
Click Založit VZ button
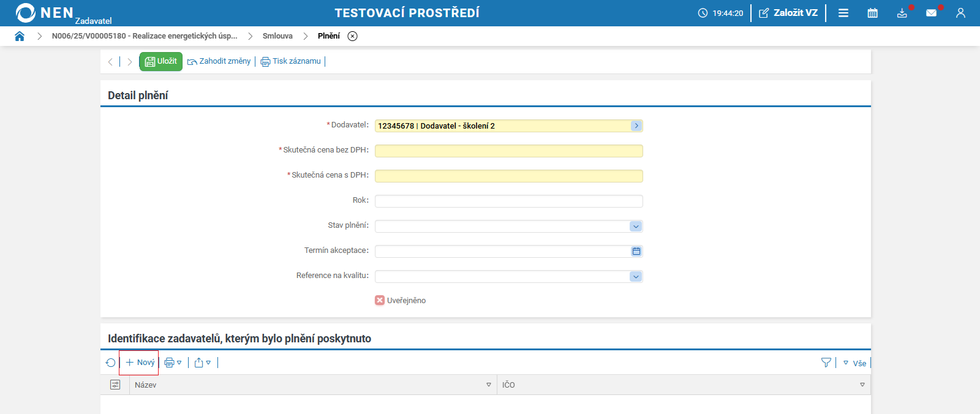click(x=788, y=13)
